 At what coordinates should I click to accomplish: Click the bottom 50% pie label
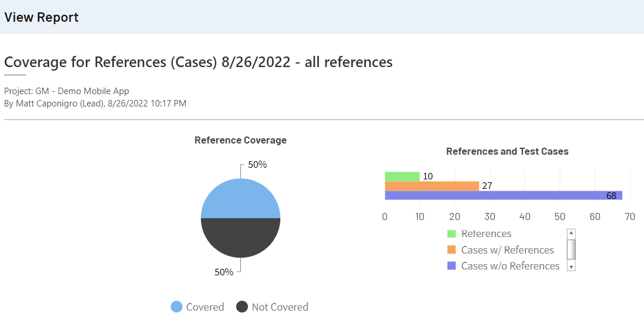[224, 272]
